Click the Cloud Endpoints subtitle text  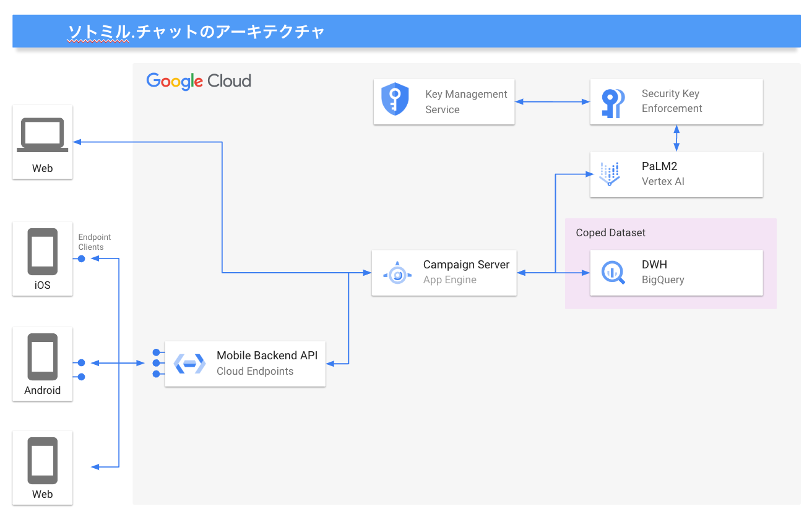click(x=255, y=371)
